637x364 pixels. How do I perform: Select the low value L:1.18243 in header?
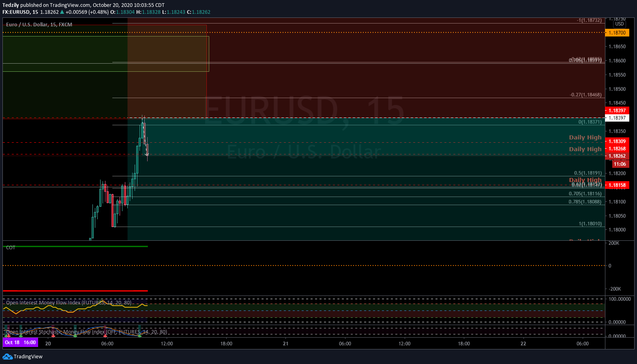click(x=174, y=12)
